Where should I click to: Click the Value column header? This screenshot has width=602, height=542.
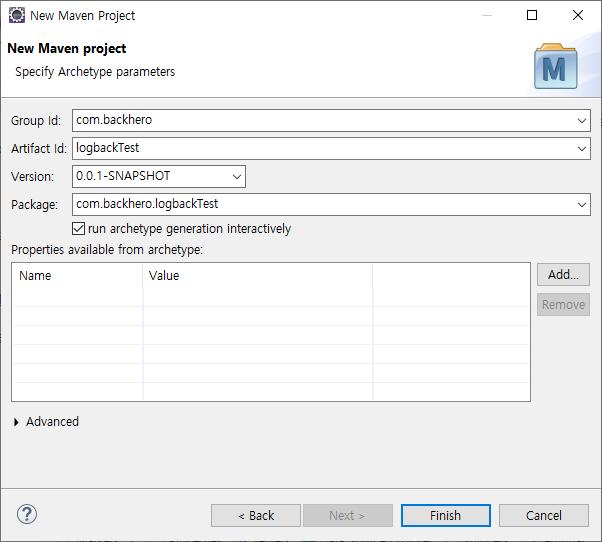258,276
